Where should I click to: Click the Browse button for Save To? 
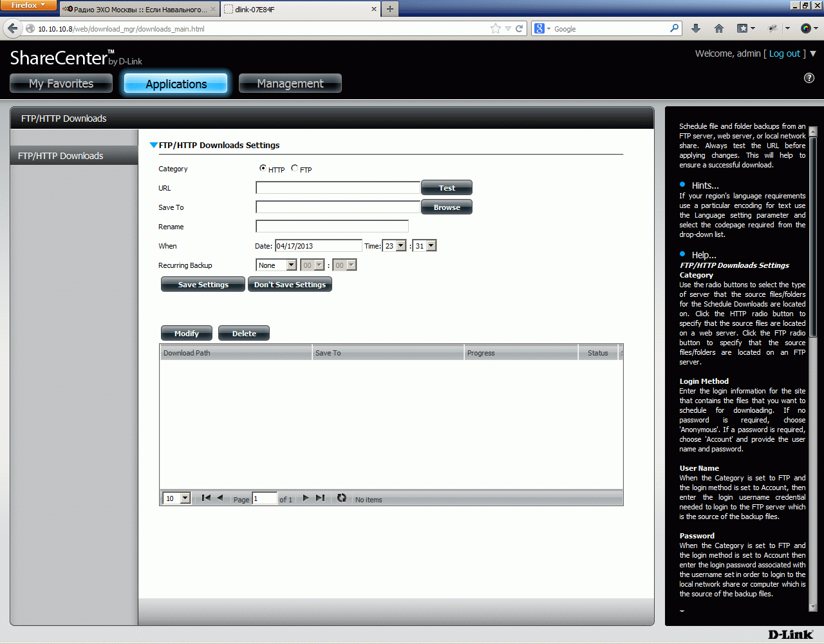[x=447, y=207]
